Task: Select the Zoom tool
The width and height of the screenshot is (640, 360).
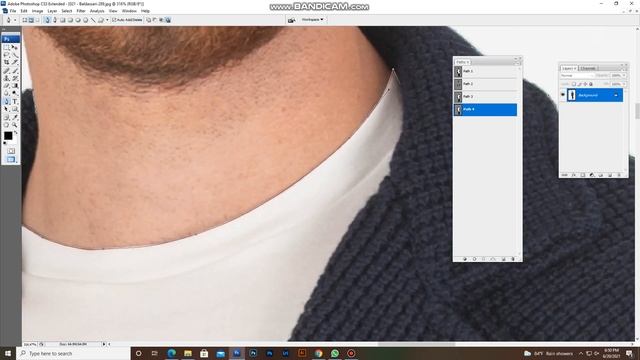Action: point(15,125)
